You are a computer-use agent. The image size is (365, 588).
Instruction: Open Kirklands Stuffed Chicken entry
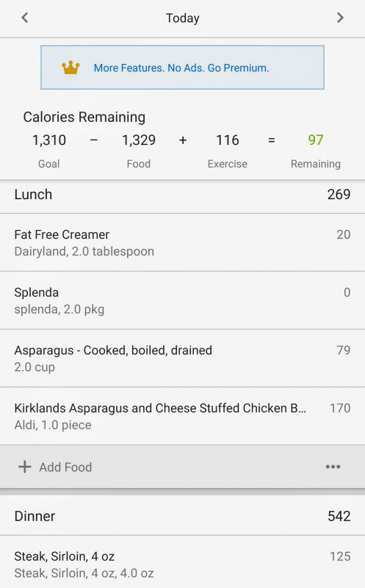click(x=182, y=416)
